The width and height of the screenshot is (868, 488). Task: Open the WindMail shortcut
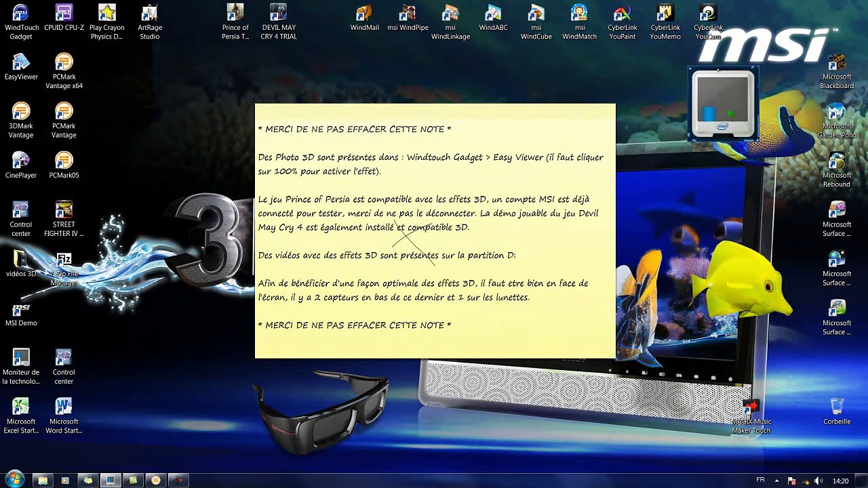[x=364, y=18]
